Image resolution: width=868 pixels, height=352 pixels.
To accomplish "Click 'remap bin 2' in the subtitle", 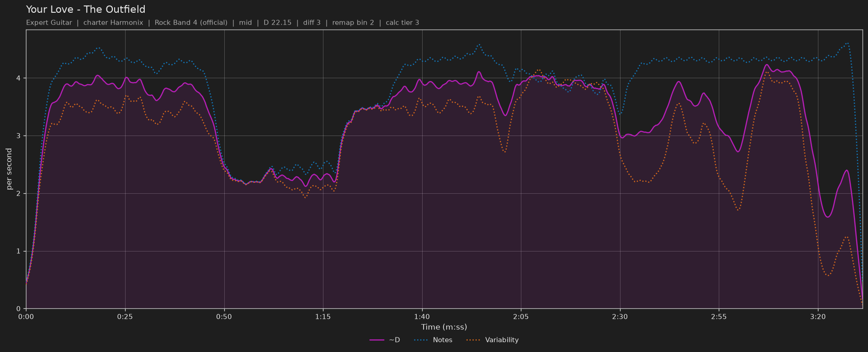I will coord(353,23).
